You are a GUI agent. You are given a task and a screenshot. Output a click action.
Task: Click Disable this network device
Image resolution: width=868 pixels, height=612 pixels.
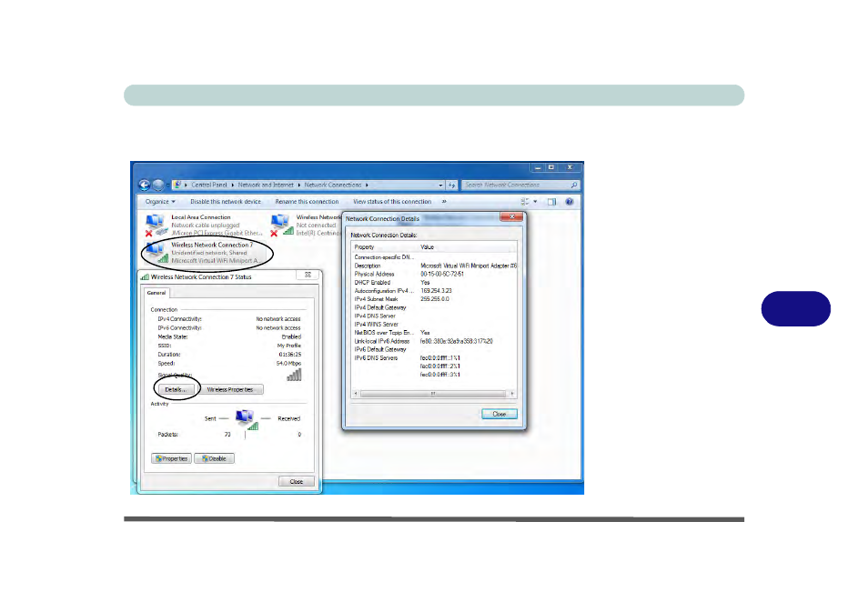click(226, 202)
